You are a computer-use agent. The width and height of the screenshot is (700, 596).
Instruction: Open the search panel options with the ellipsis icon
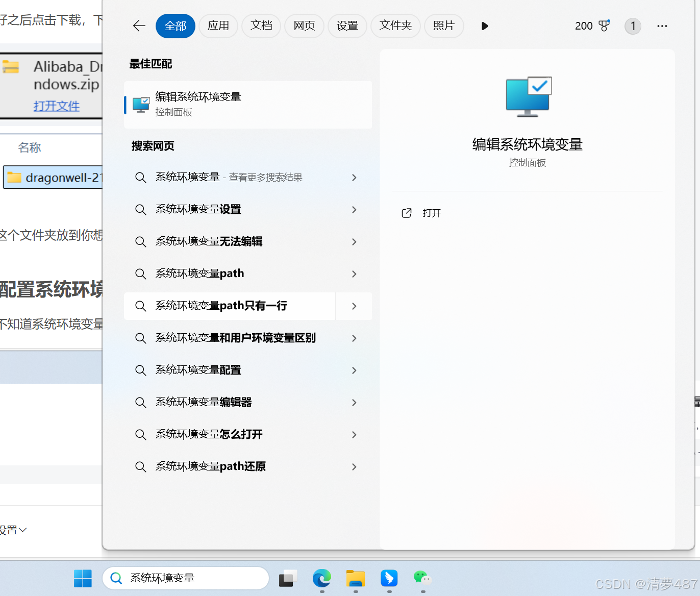coord(662,26)
